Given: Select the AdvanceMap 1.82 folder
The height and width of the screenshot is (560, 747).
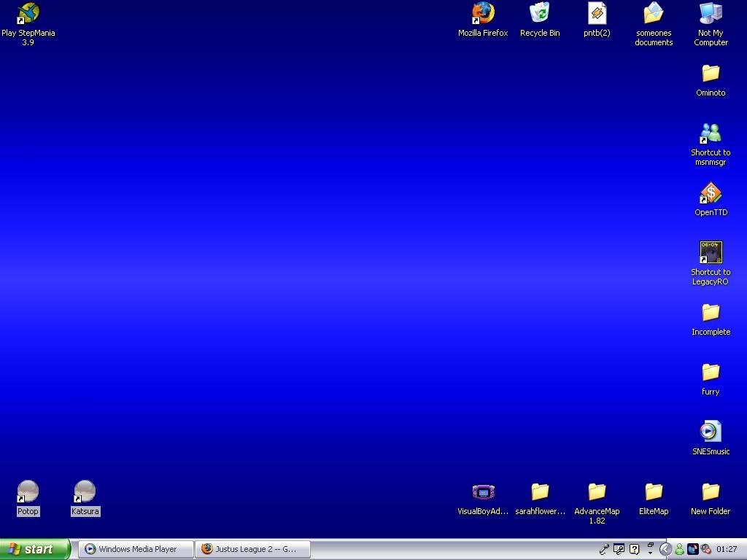Looking at the screenshot, I should coord(597,492).
